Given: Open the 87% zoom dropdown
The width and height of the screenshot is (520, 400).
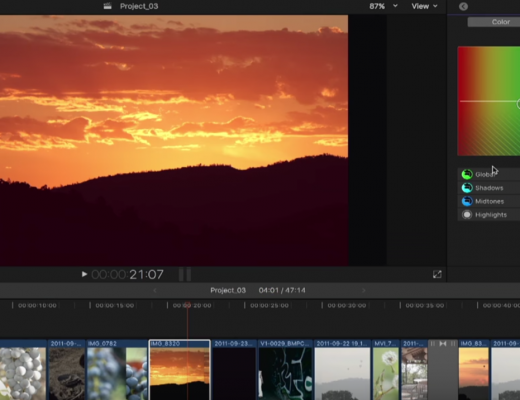Looking at the screenshot, I should 383,6.
